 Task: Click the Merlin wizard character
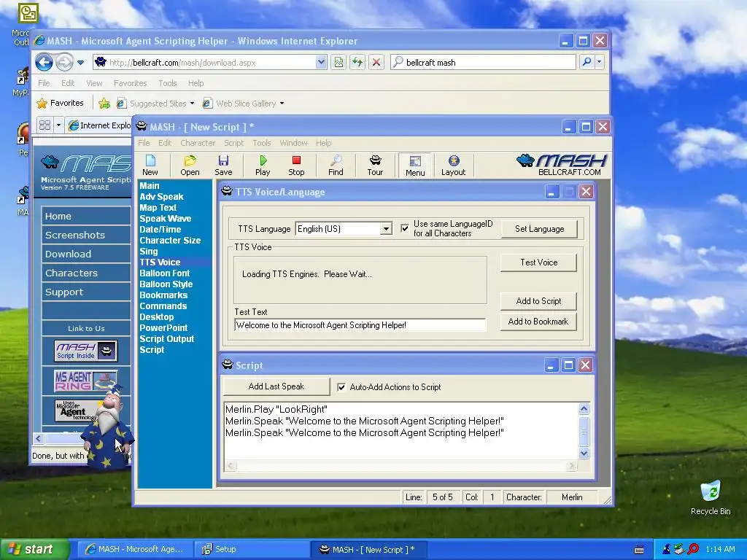(x=108, y=427)
